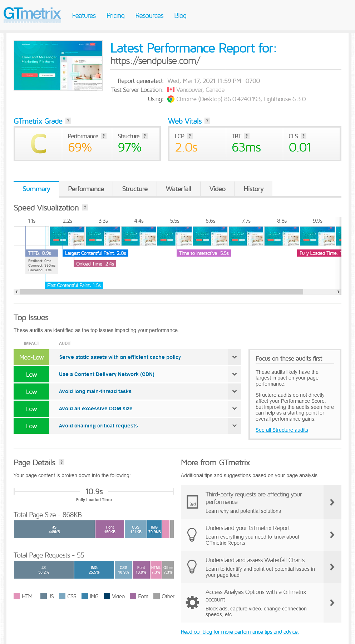The width and height of the screenshot is (355, 644).
Task: Open the Features menu
Action: pyautogui.click(x=84, y=16)
